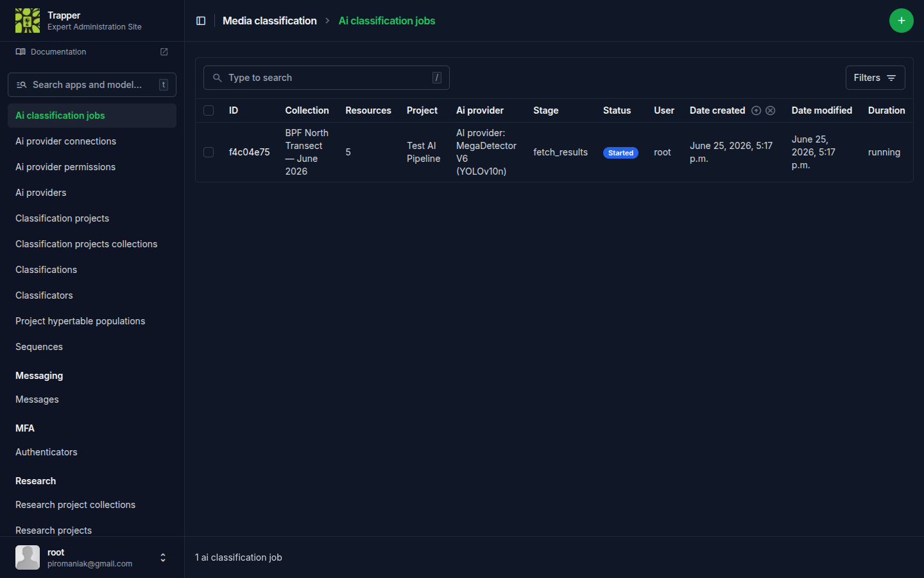924x578 pixels.
Task: Click the Started status badge
Action: click(x=620, y=153)
